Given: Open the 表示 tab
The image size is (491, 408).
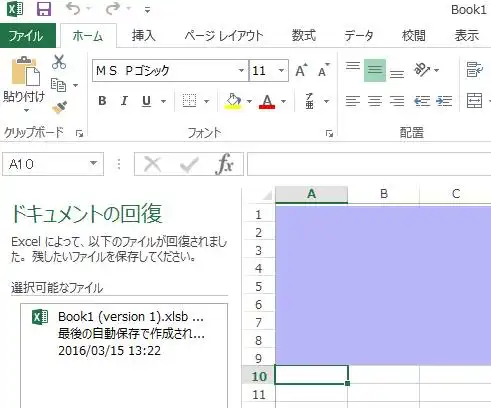Looking at the screenshot, I should [467, 35].
